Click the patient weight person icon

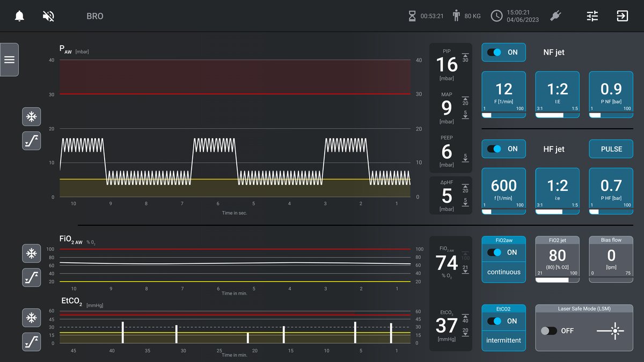pyautogui.click(x=456, y=16)
